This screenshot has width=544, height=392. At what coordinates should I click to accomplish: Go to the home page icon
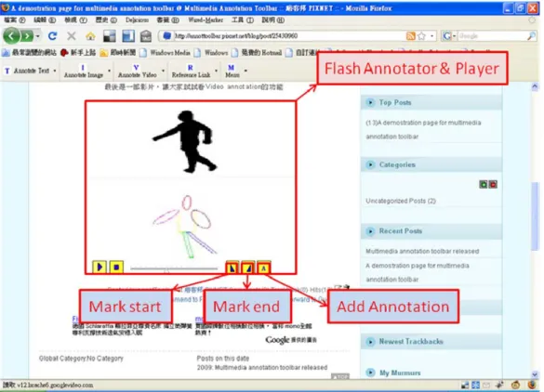pyautogui.click(x=90, y=35)
